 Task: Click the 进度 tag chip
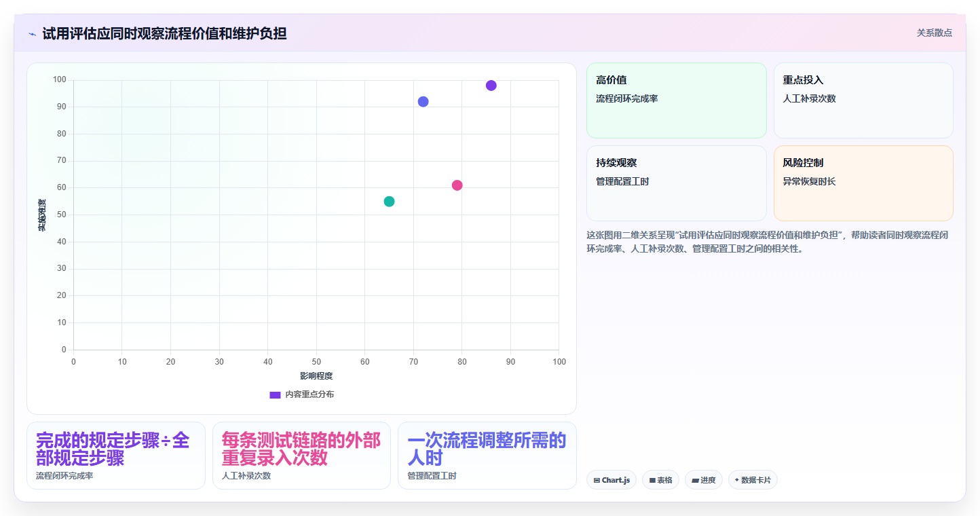point(704,480)
